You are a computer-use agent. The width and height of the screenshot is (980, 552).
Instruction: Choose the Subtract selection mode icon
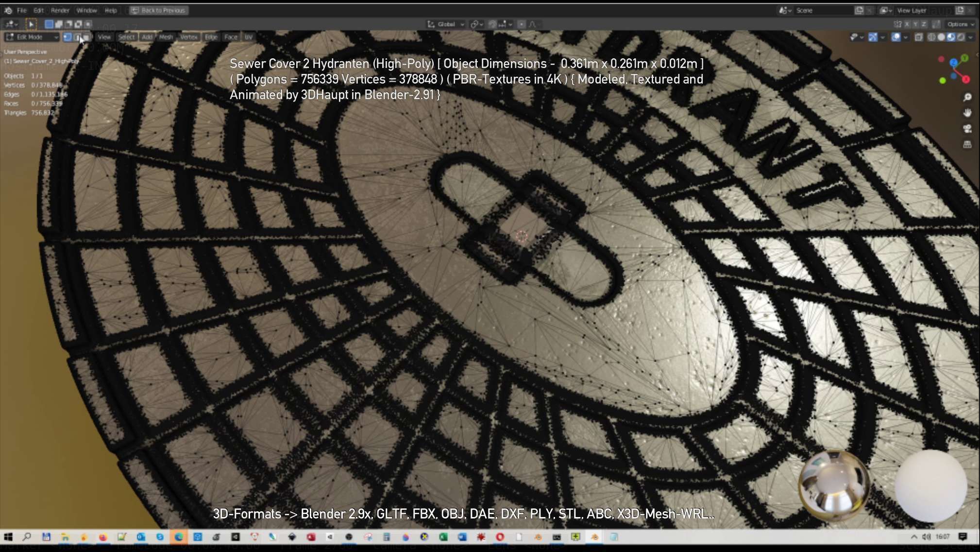coord(68,24)
